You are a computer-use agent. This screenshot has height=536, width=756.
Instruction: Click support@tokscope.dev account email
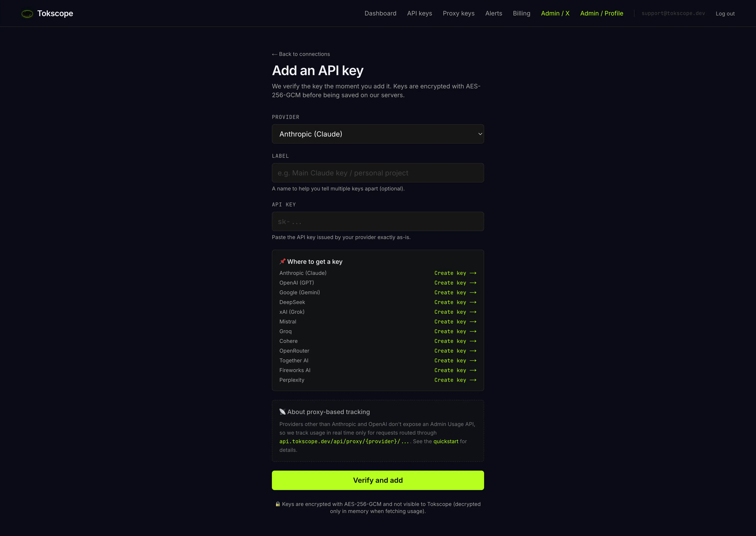pos(673,13)
